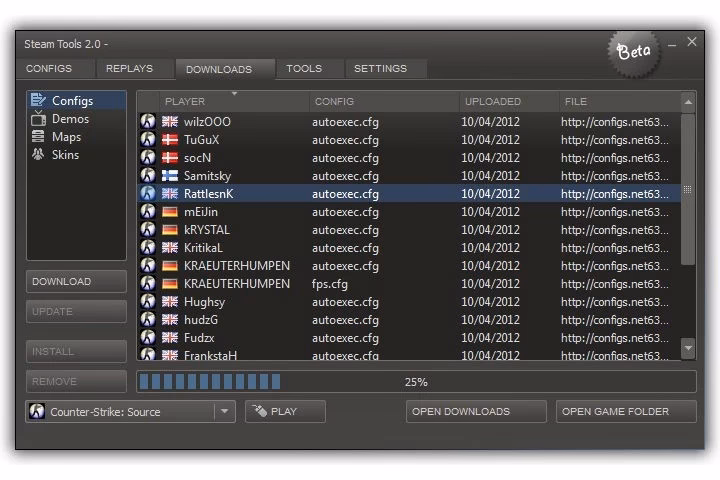Image resolution: width=720 pixels, height=480 pixels.
Task: Click the German flag next to kRYSTAL
Action: click(170, 230)
